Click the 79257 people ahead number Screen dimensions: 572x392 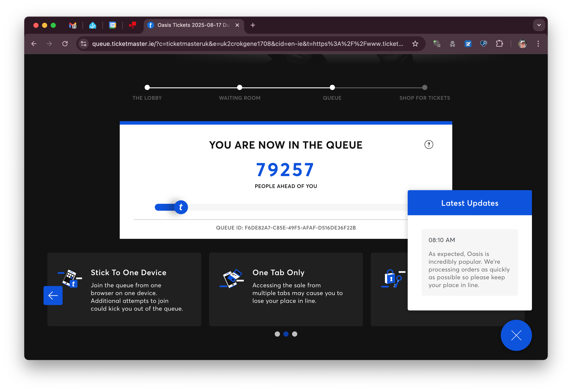click(285, 170)
